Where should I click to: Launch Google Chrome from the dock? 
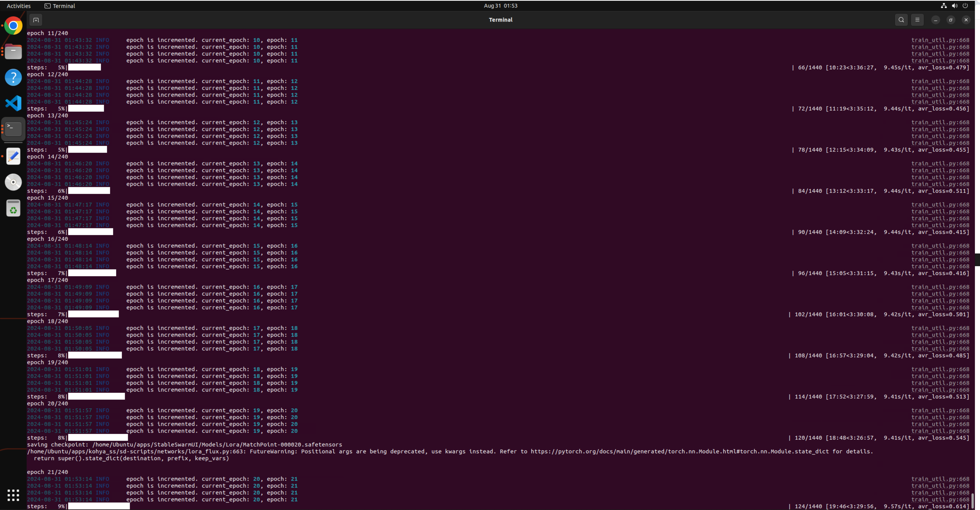pos(13,26)
